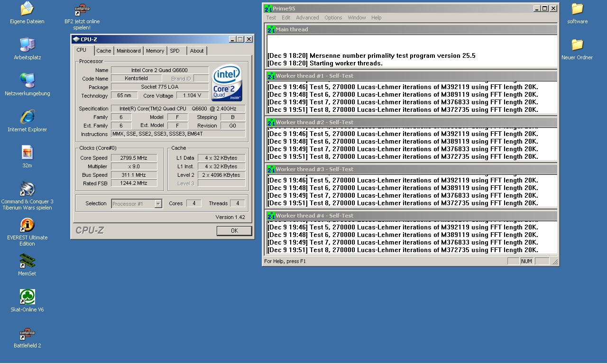607x364 pixels.
Task: Click Worker thread #2 window icon
Action: pos(271,122)
